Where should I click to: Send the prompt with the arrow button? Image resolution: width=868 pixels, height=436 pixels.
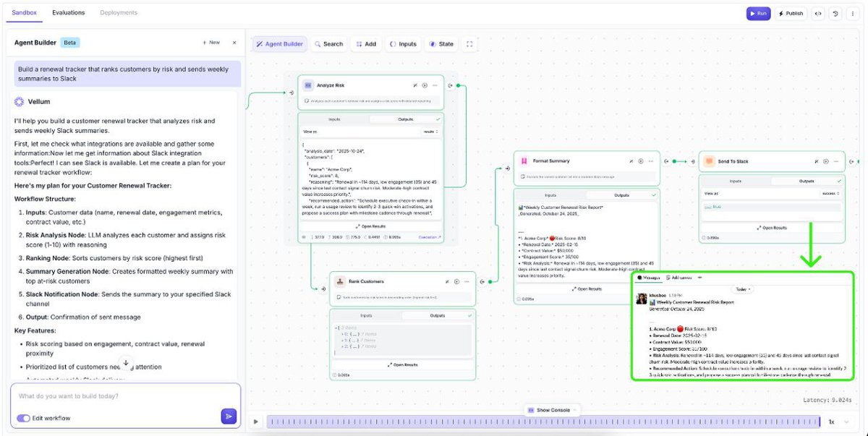(229, 416)
